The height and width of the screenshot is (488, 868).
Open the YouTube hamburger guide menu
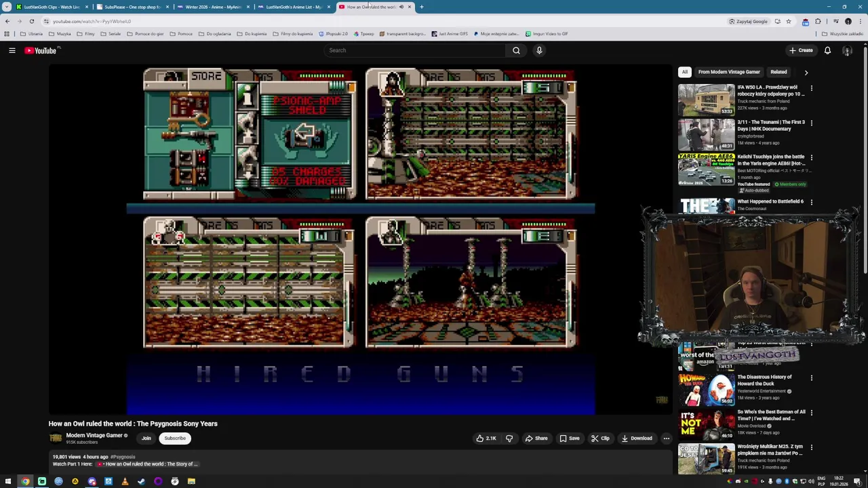pyautogui.click(x=12, y=50)
